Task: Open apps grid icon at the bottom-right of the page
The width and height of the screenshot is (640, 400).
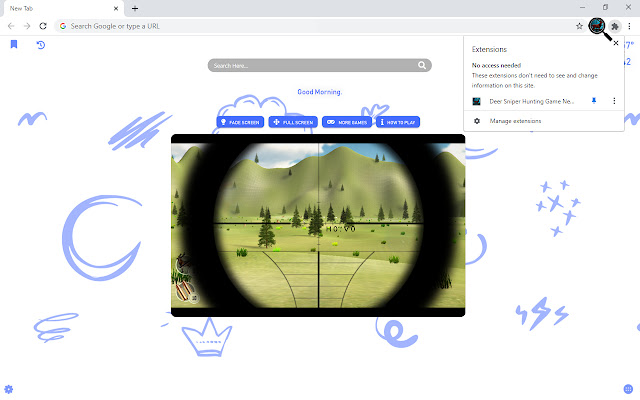Action: pos(628,389)
